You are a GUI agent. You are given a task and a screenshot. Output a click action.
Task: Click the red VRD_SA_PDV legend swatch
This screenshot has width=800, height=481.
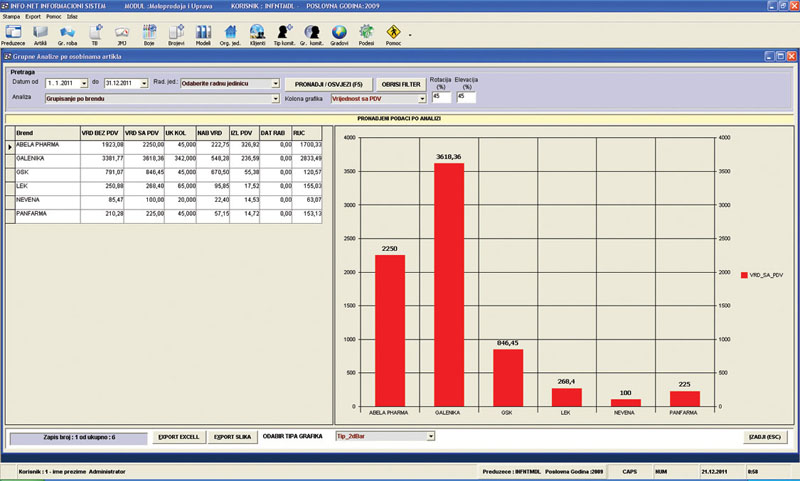point(744,275)
